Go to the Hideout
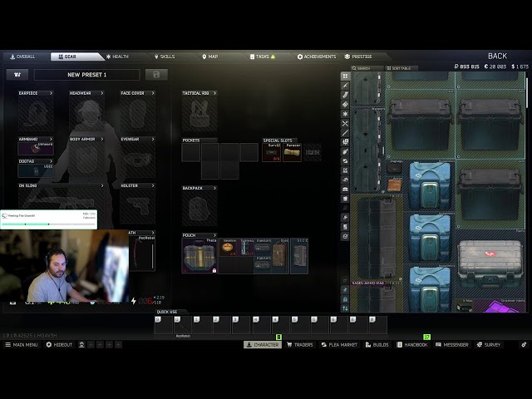 coord(59,345)
